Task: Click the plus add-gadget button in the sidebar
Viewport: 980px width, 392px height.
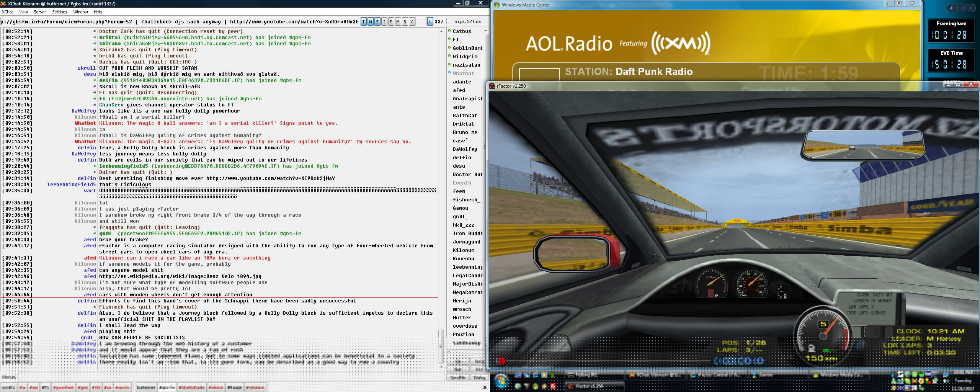Action: (x=951, y=8)
